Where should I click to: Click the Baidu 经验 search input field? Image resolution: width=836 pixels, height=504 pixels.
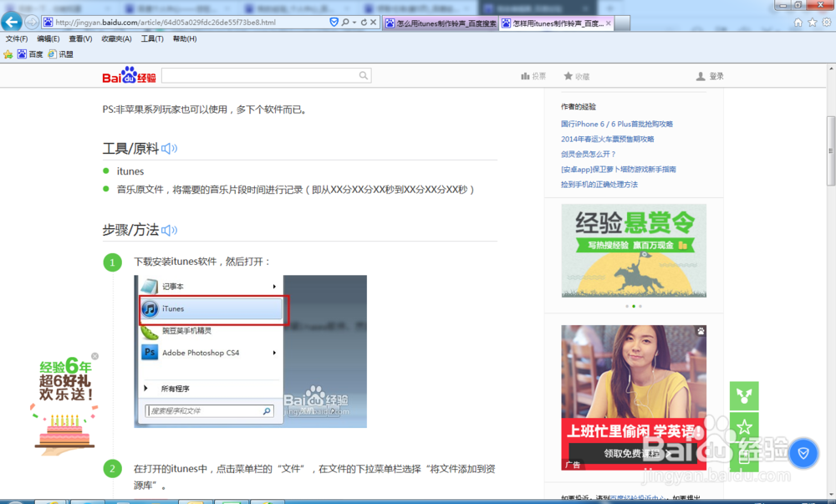260,76
